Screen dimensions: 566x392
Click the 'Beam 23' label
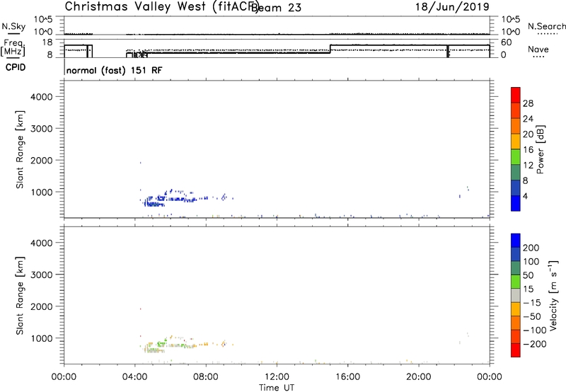[x=277, y=7]
